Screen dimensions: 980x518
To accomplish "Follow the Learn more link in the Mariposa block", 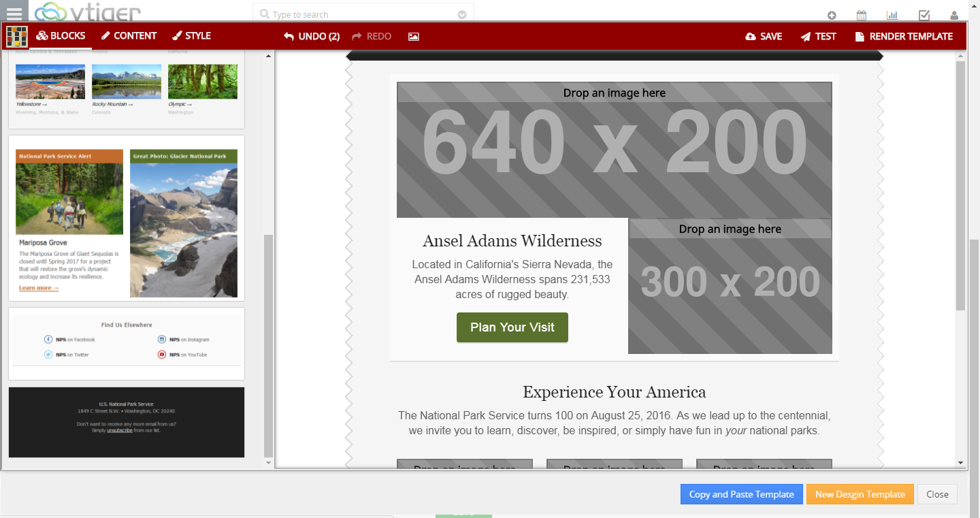I will (39, 288).
